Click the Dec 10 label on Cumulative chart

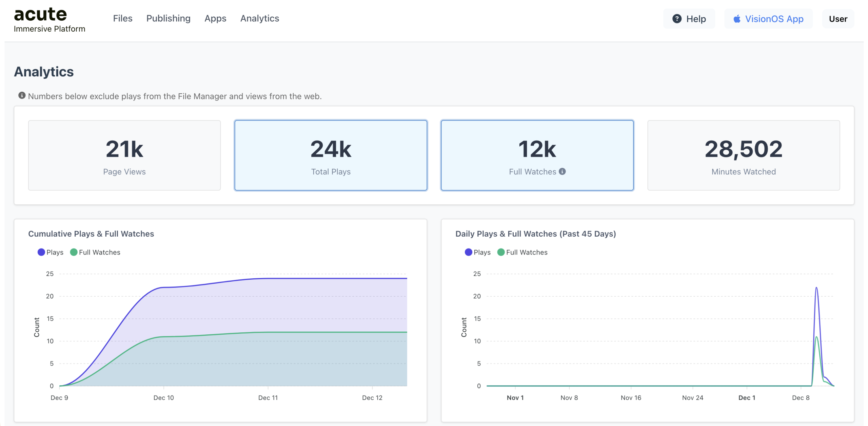[163, 397]
